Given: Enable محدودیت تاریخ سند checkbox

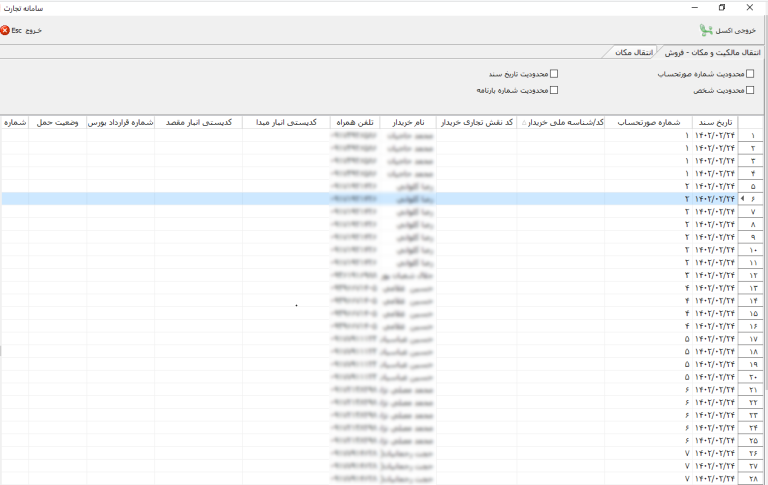Looking at the screenshot, I should (x=554, y=73).
